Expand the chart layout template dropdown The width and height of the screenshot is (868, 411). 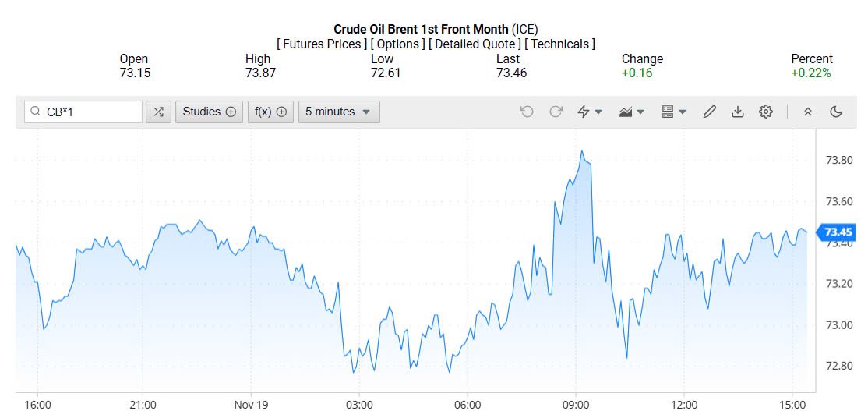click(x=673, y=112)
